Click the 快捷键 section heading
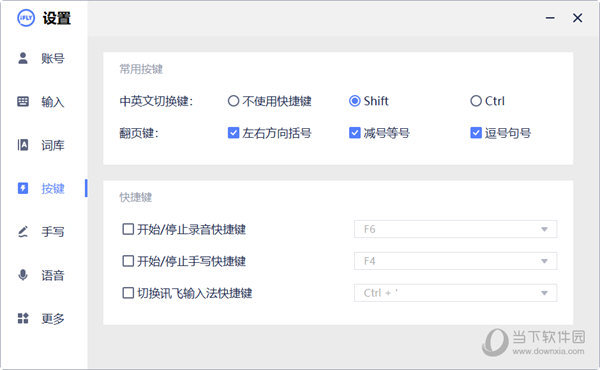600x370 pixels. point(136,197)
